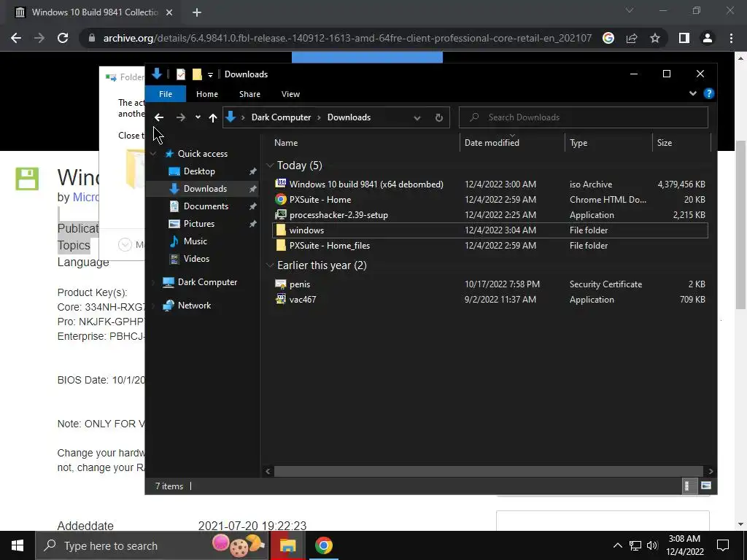Click Dark Computer in the address path
This screenshot has height=560, width=747.
[281, 117]
